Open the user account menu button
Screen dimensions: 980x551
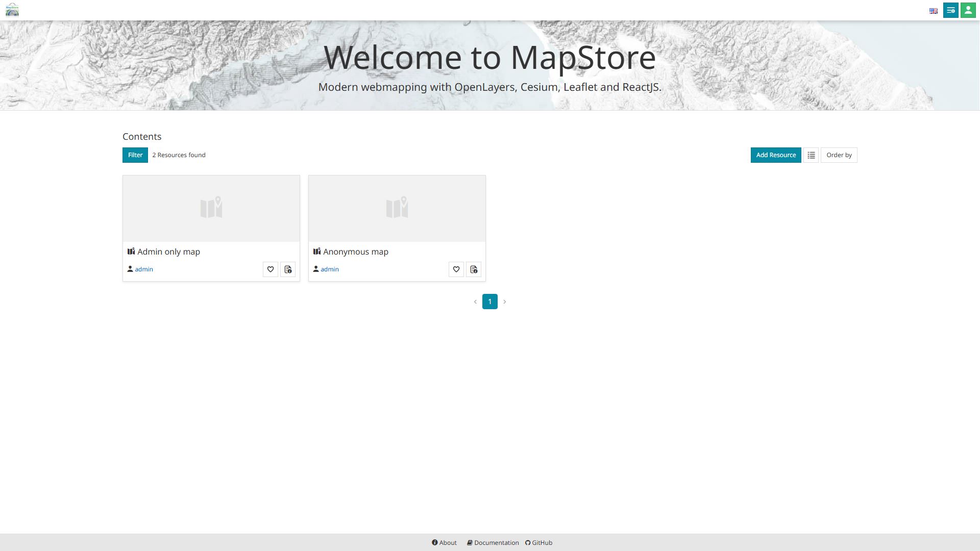(968, 10)
